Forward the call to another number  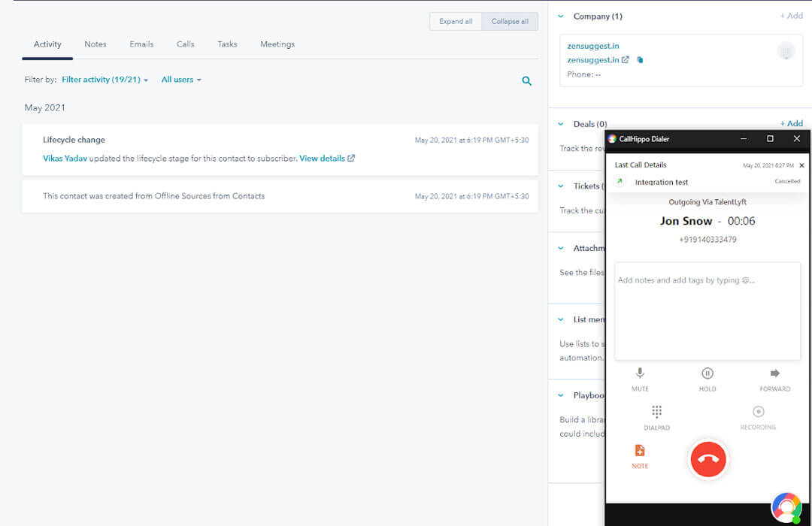[774, 373]
